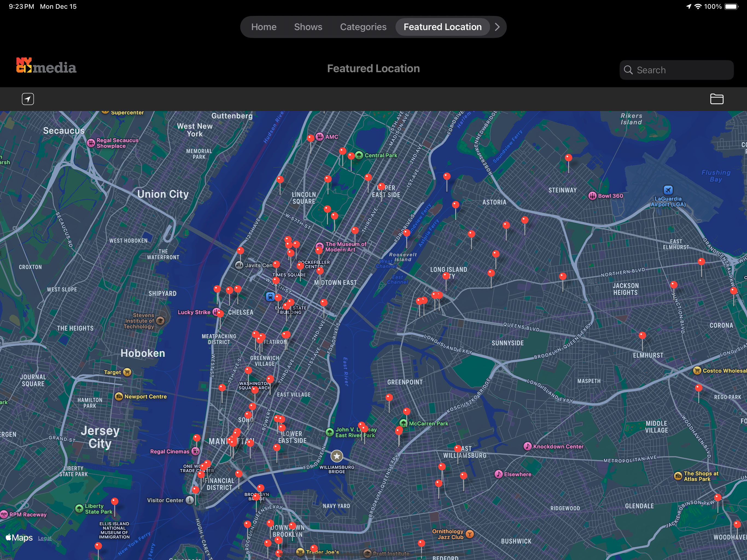The height and width of the screenshot is (560, 747).
Task: Tap the Museum of Modern Art icon
Action: pos(319,246)
